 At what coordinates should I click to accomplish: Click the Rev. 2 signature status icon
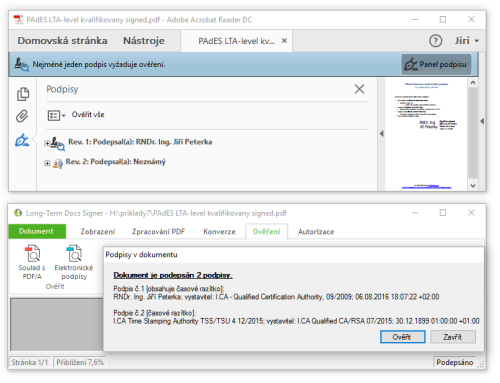click(58, 163)
